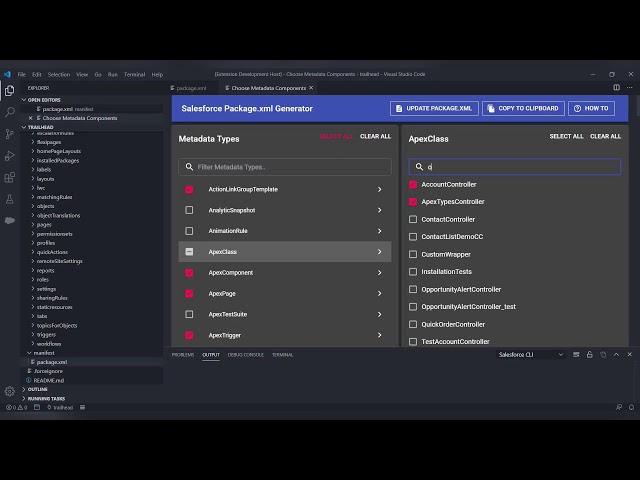
Task: Check the ContactController checkbox
Action: [x=413, y=220]
